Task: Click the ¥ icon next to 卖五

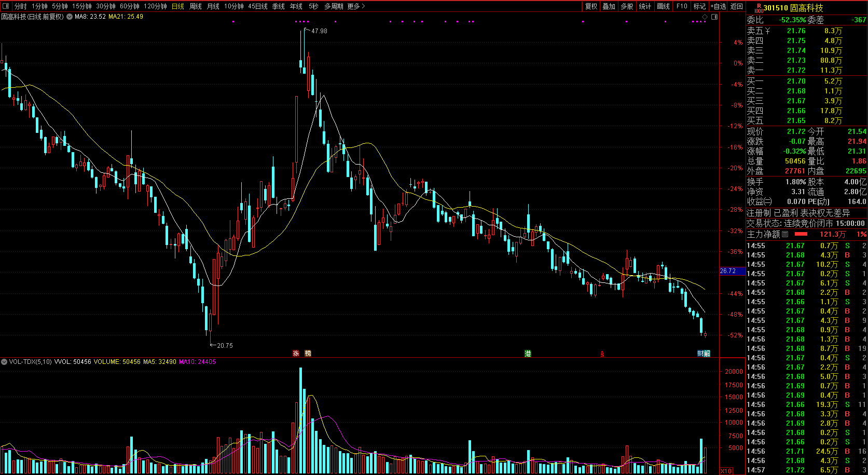Action: tap(767, 31)
